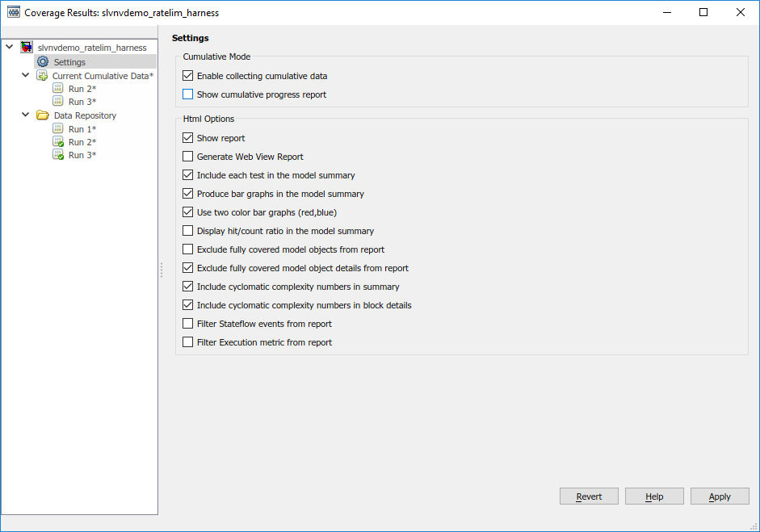Viewport: 760px width, 532px height.
Task: Click the Current Cumulative Data icon
Action: [42, 76]
